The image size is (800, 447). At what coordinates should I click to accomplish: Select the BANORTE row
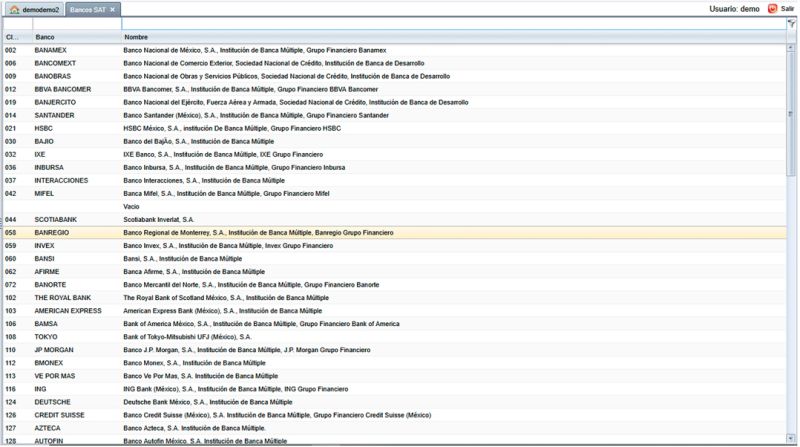(x=394, y=285)
